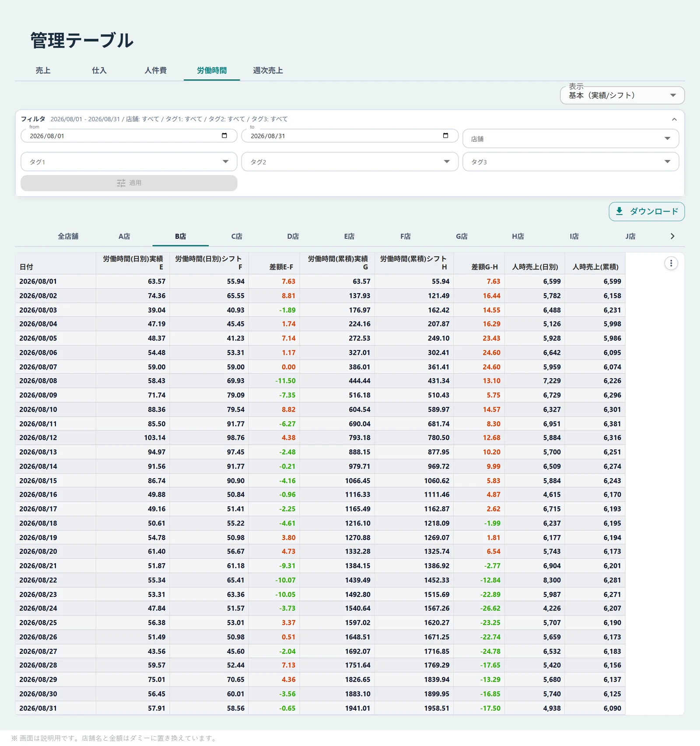Click the -11.50 difference cell
Image resolution: width=700 pixels, height=746 pixels.
point(274,381)
